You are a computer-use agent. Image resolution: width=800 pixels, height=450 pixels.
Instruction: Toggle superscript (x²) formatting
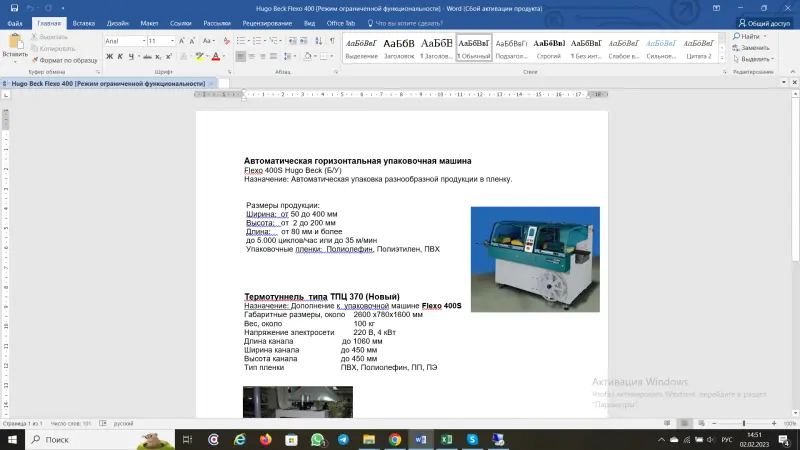(169, 56)
